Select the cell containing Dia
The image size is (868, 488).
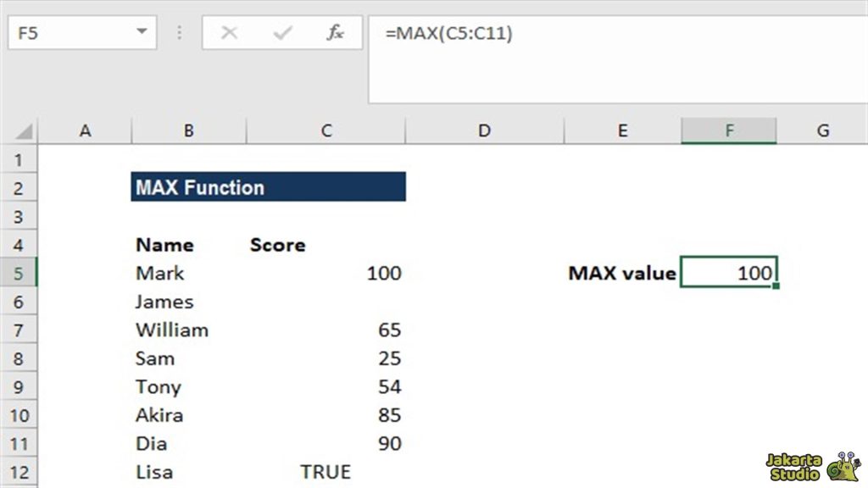tap(189, 444)
